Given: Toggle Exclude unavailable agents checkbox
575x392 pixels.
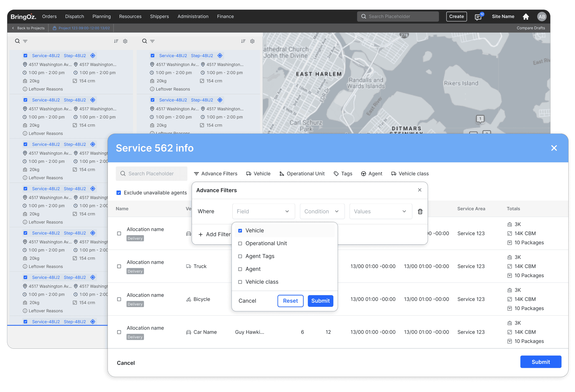Looking at the screenshot, I should pos(119,193).
